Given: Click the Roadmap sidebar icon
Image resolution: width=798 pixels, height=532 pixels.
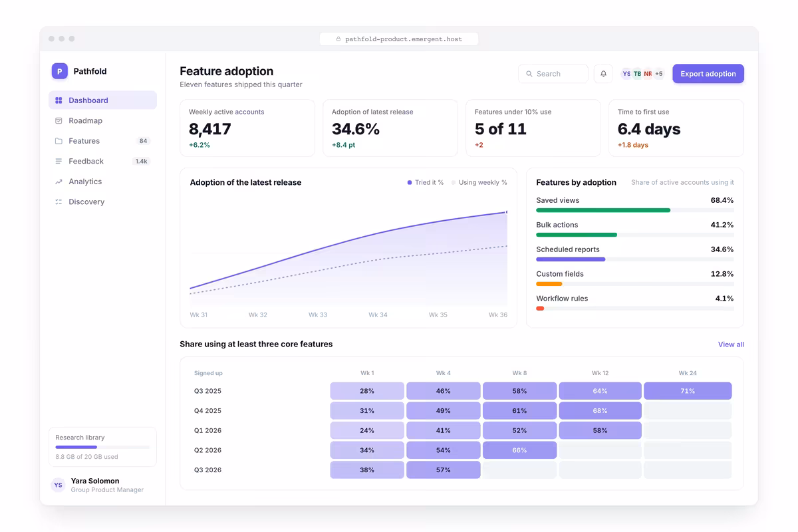Looking at the screenshot, I should point(59,120).
